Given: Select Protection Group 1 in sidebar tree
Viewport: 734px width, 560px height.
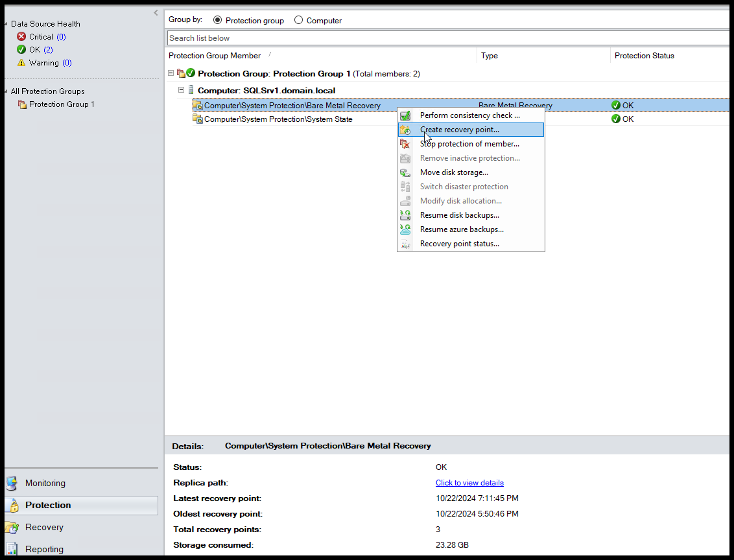Looking at the screenshot, I should [x=62, y=104].
